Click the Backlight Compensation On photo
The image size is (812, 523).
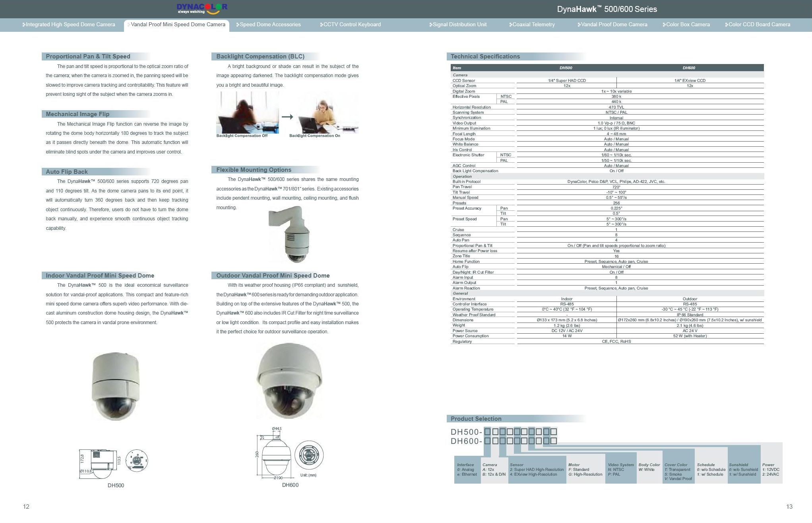(328, 113)
